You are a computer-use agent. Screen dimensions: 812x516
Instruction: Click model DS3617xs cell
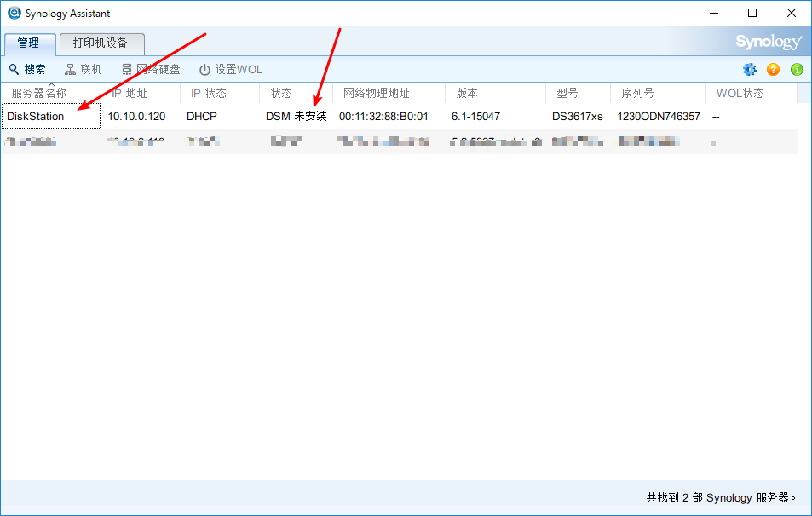[578, 117]
